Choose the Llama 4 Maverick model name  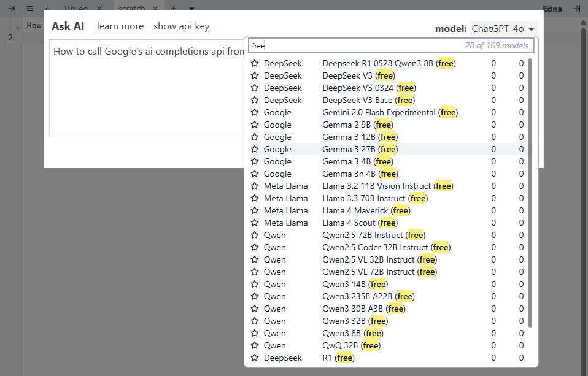point(366,210)
